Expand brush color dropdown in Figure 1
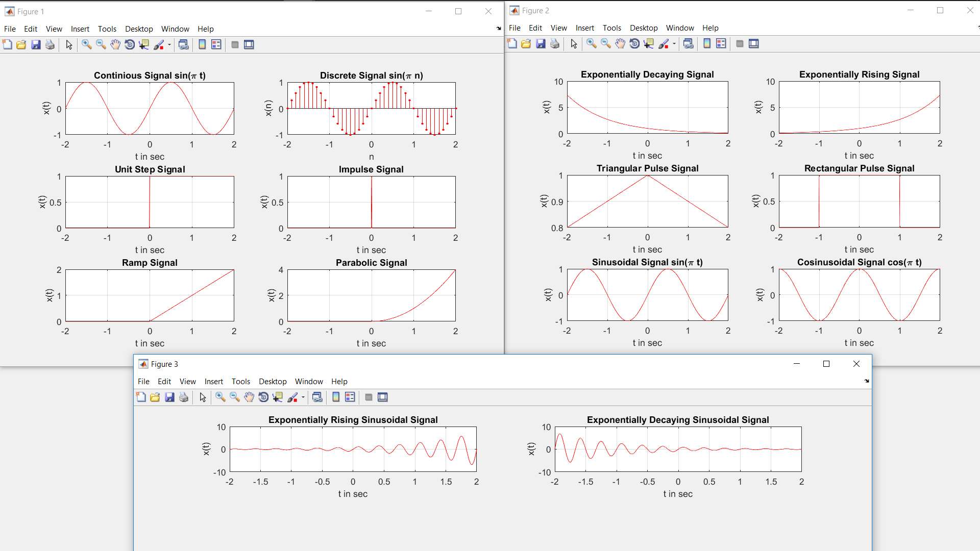 [x=169, y=45]
